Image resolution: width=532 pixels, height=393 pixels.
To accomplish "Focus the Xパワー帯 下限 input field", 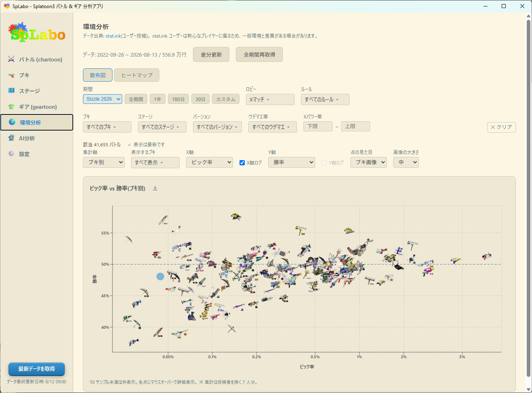I will pyautogui.click(x=318, y=127).
